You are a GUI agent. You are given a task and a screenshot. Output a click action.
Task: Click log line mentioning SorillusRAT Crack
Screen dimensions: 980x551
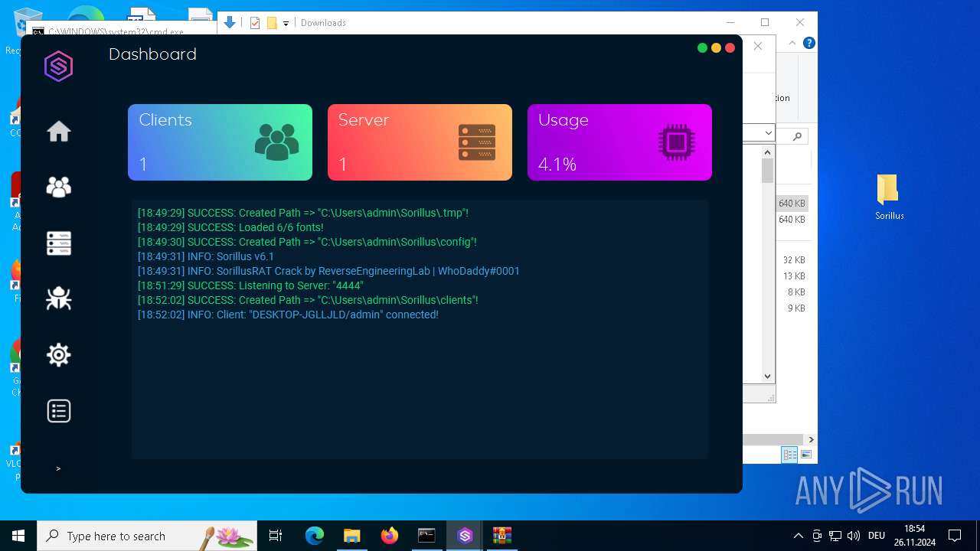pos(328,271)
